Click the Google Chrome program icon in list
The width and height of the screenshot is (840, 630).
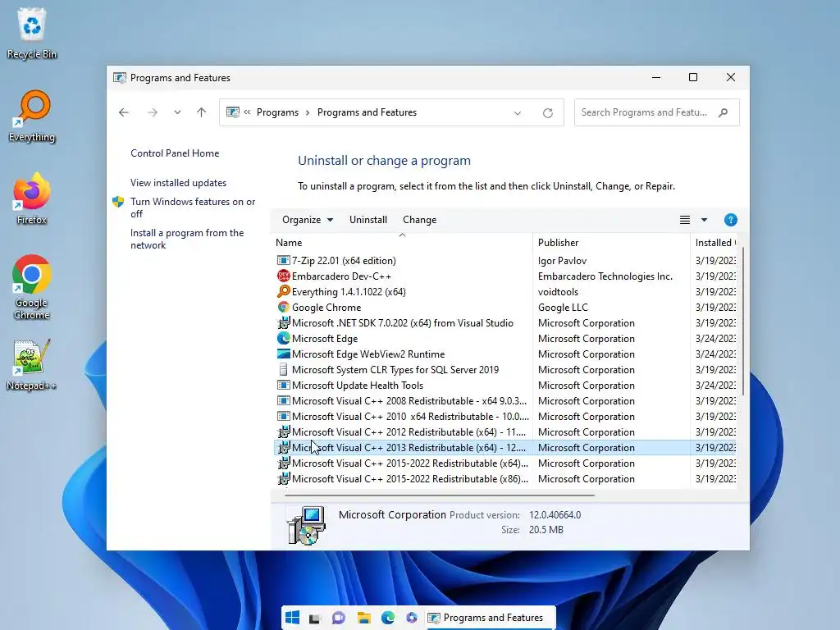[x=283, y=307]
